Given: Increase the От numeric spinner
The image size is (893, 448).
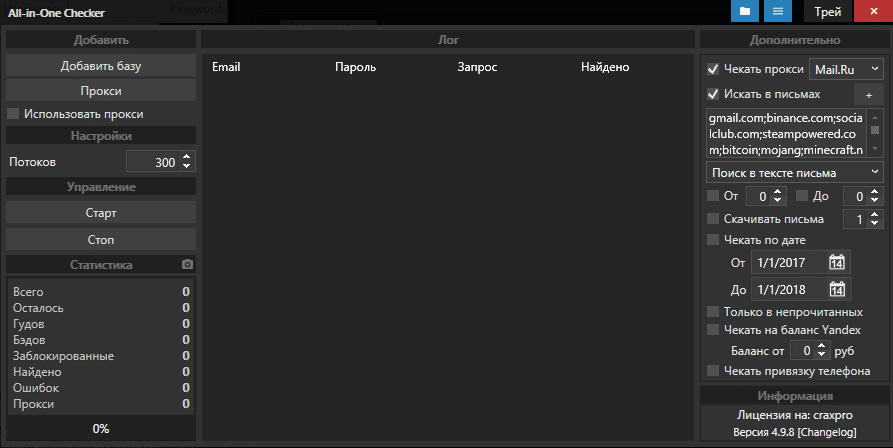Looking at the screenshot, I should pyautogui.click(x=777, y=192).
